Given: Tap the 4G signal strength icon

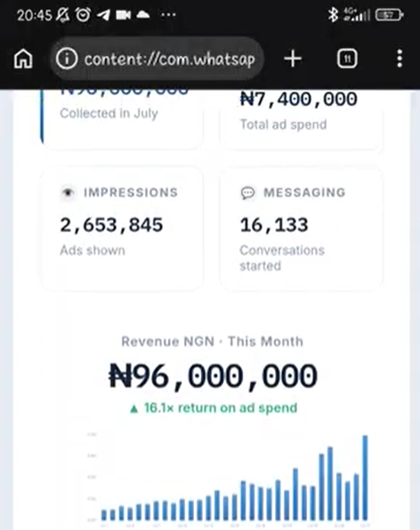Looking at the screenshot, I should click(x=357, y=15).
